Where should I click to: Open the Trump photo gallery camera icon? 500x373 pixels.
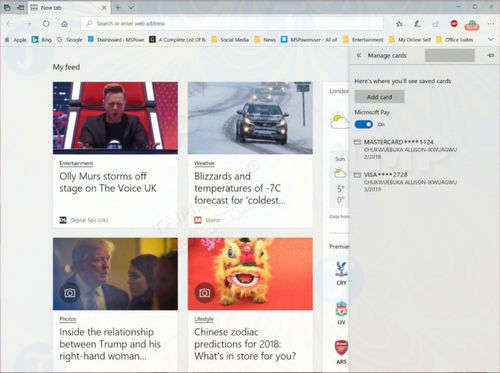[70, 293]
